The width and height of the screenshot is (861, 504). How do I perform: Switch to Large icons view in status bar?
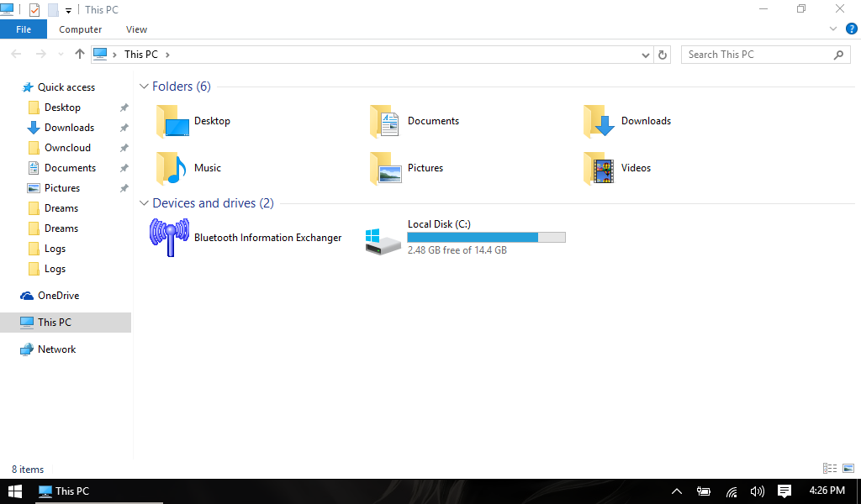(x=848, y=469)
